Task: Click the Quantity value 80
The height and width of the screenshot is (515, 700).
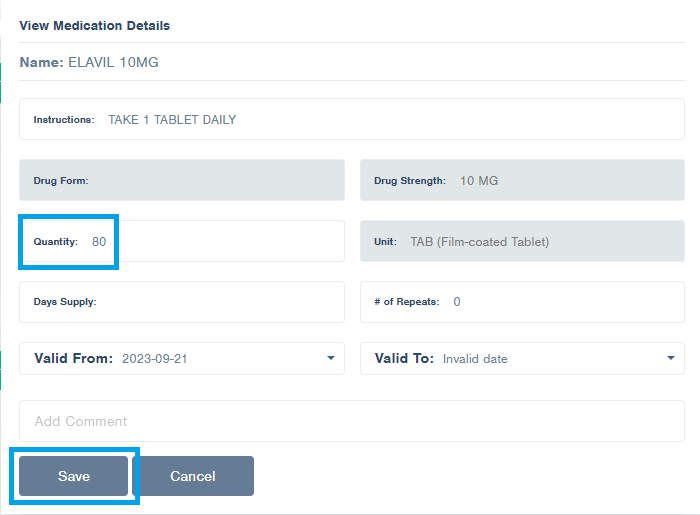Action: pyautogui.click(x=99, y=242)
